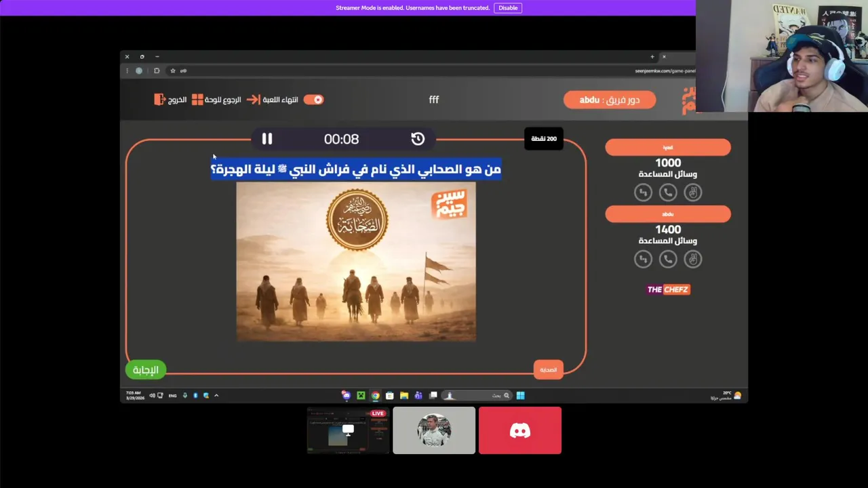Pause the question countdown timer
This screenshot has height=488, width=868.
pos(267,139)
